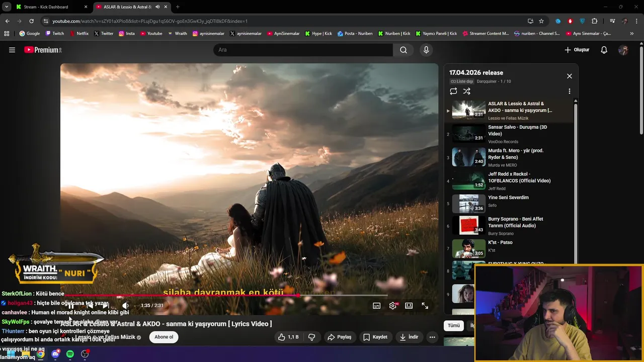Image resolution: width=644 pixels, height=362 pixels.
Task: Click the Paylaş share button
Action: click(x=340, y=337)
